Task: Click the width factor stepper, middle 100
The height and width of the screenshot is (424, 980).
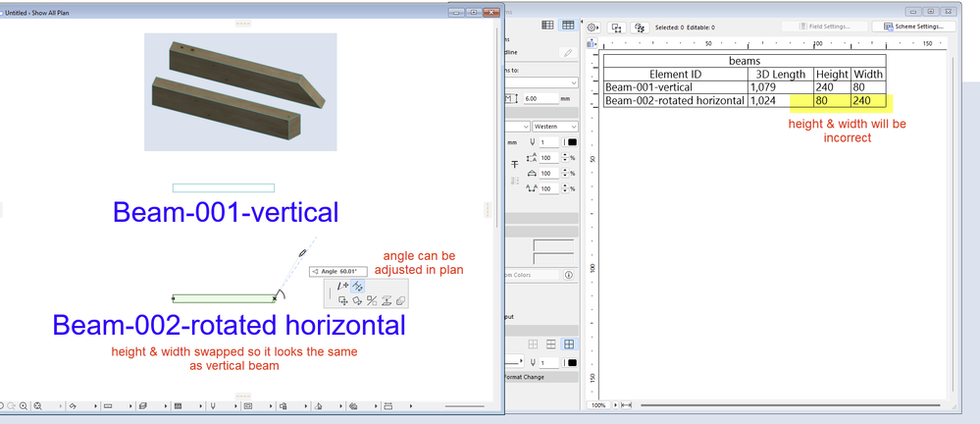Action: 566,173
